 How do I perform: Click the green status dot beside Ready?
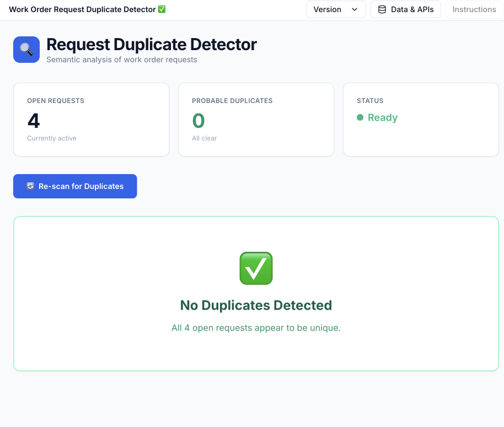tap(360, 117)
